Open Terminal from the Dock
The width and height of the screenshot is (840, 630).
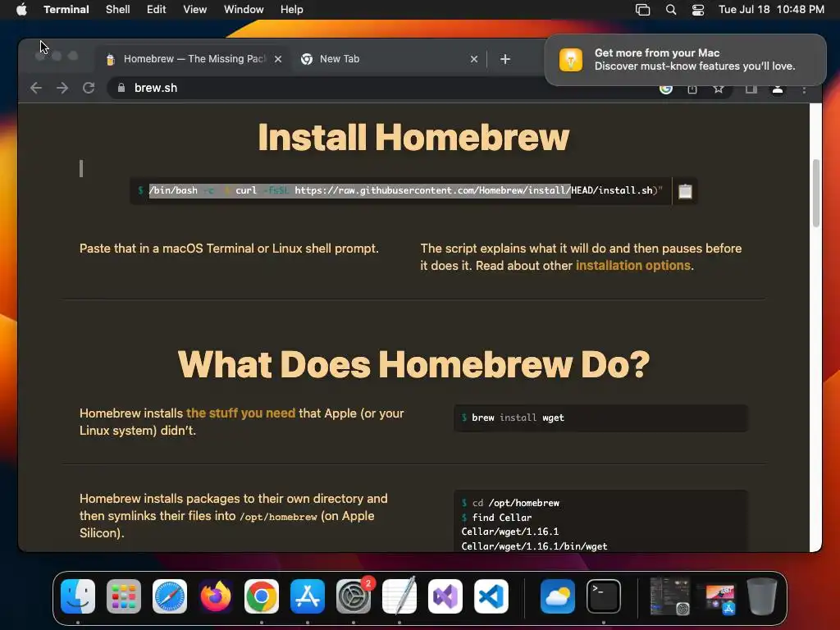(603, 596)
